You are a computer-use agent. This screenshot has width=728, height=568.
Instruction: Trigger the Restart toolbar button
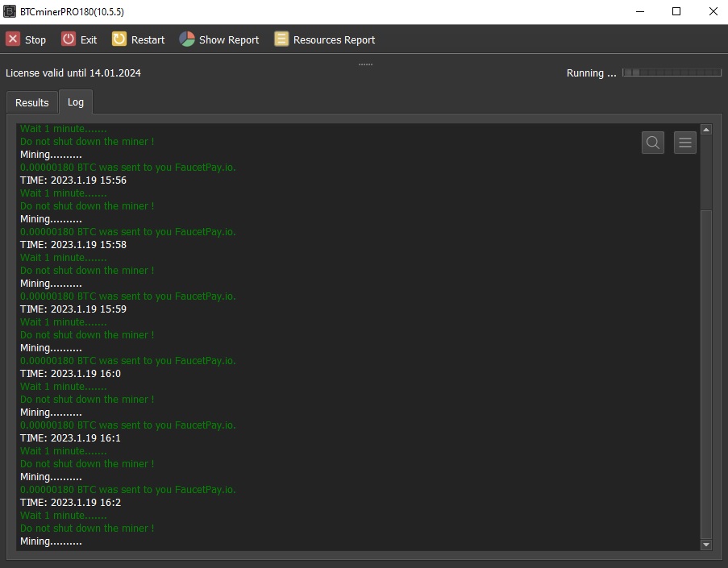click(138, 39)
